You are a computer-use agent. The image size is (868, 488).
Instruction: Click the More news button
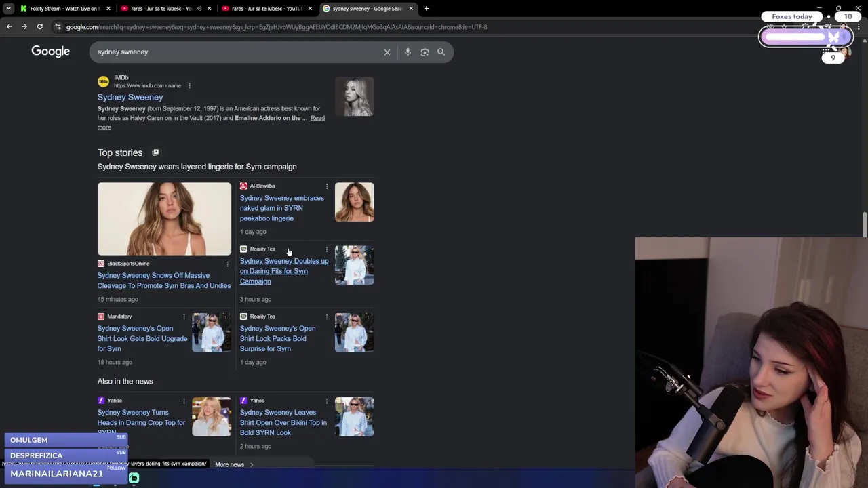[234, 464]
